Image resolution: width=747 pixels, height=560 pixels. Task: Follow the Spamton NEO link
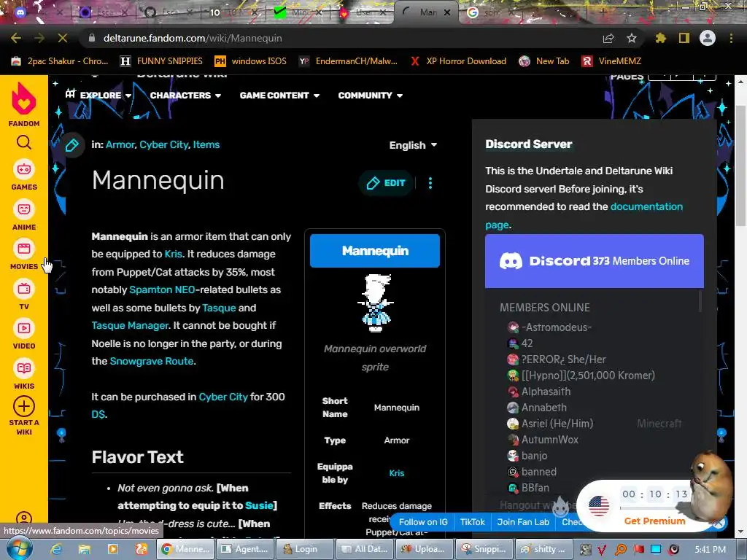click(162, 289)
